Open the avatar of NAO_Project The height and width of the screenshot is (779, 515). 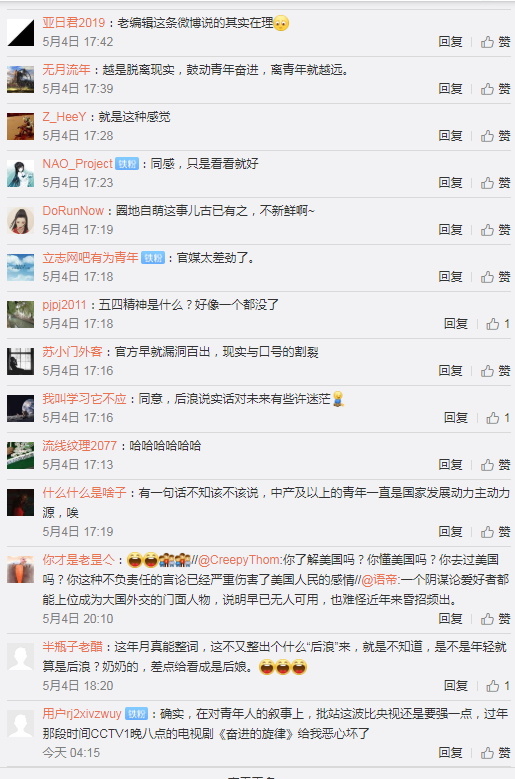coord(20,174)
